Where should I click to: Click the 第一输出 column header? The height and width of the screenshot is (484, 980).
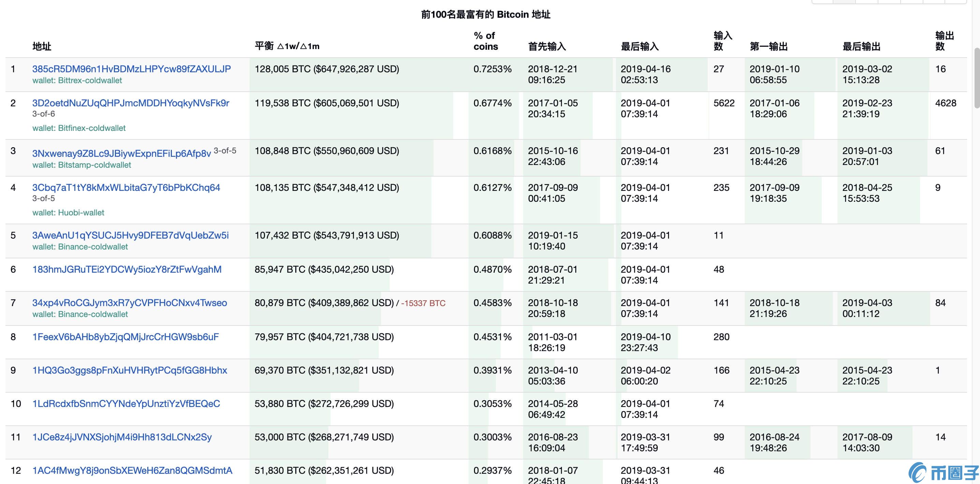[769, 46]
